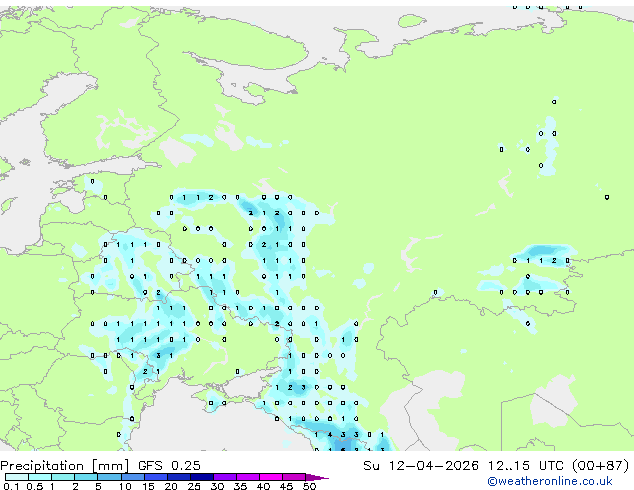This screenshot has height=490, width=634.
Task: Click the '12..15 UTC' time label
Action: [x=525, y=466]
